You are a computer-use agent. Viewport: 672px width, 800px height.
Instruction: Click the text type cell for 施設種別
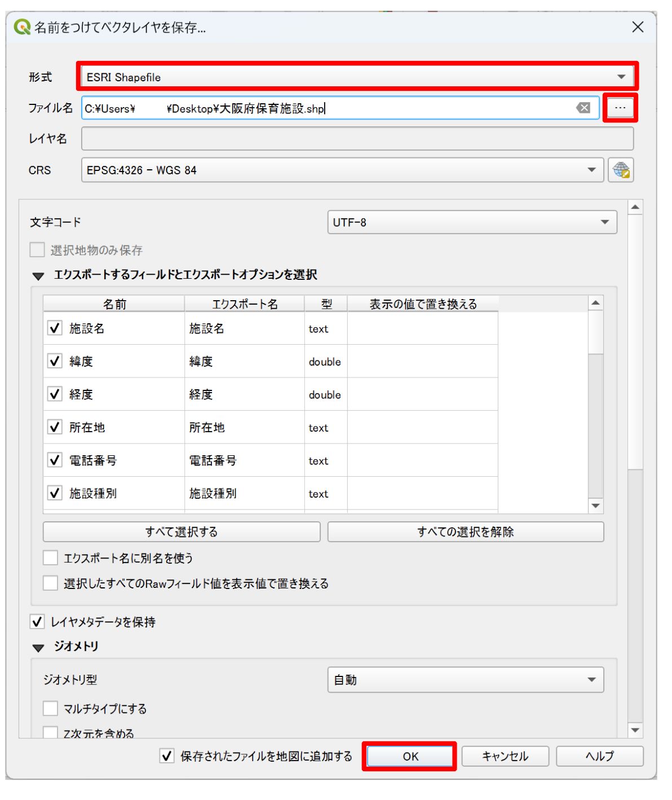tap(326, 494)
